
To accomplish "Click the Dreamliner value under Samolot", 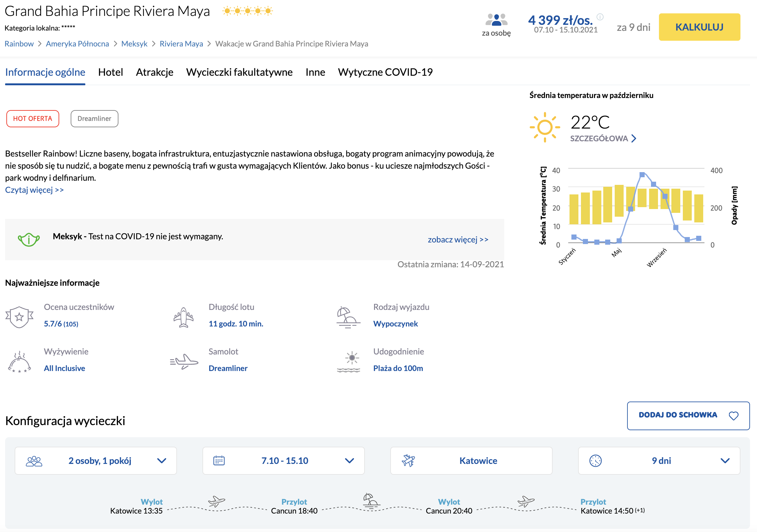I will 228,368.
